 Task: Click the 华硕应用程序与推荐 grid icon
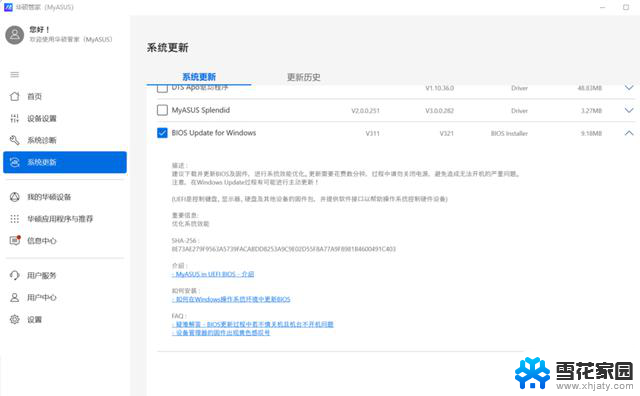pyautogui.click(x=15, y=219)
